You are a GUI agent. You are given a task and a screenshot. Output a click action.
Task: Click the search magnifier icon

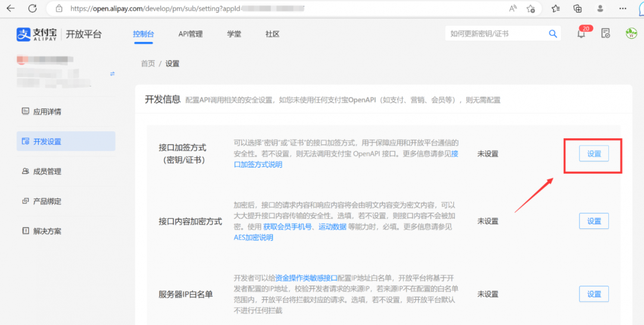553,33
